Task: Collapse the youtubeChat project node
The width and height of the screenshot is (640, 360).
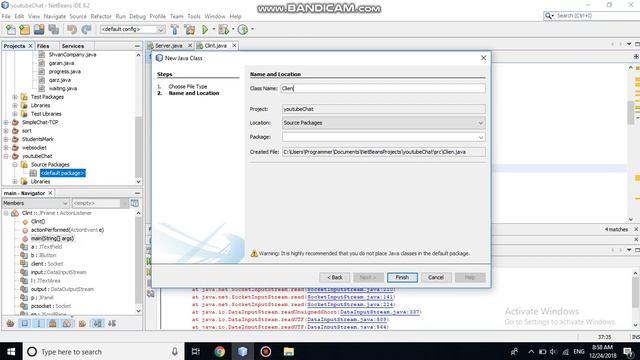Action: [6, 156]
